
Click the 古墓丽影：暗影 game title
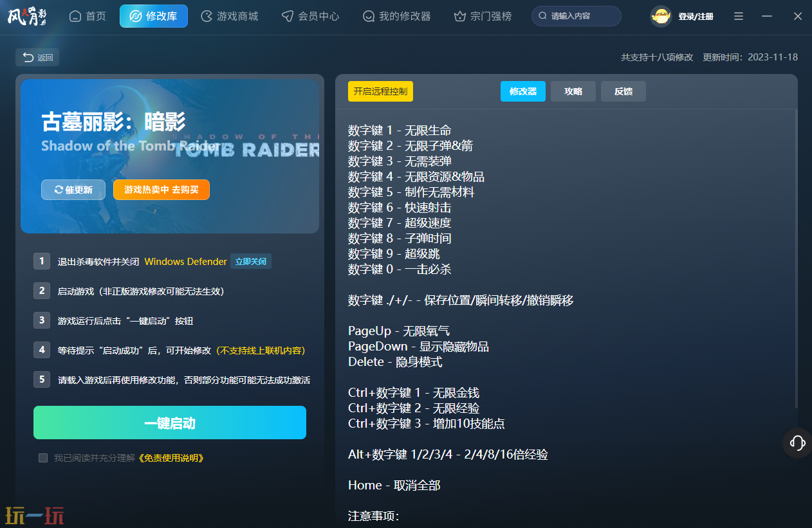pyautogui.click(x=113, y=122)
